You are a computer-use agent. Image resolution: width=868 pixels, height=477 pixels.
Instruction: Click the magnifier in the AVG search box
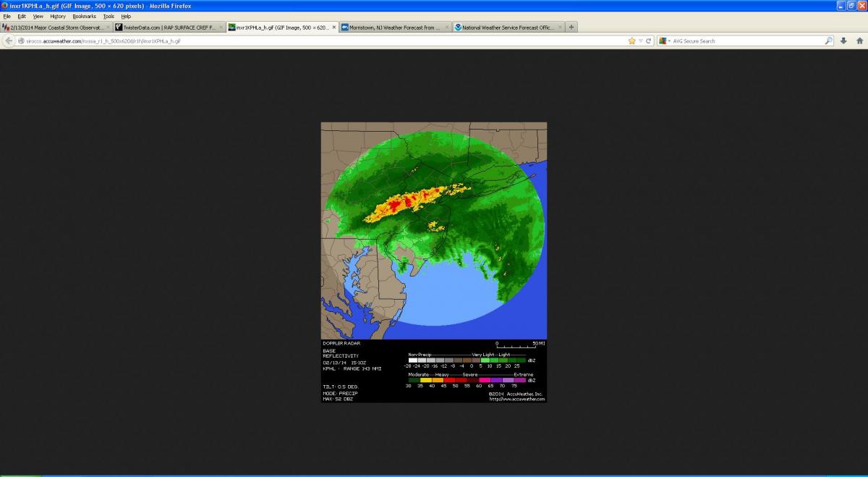click(829, 41)
